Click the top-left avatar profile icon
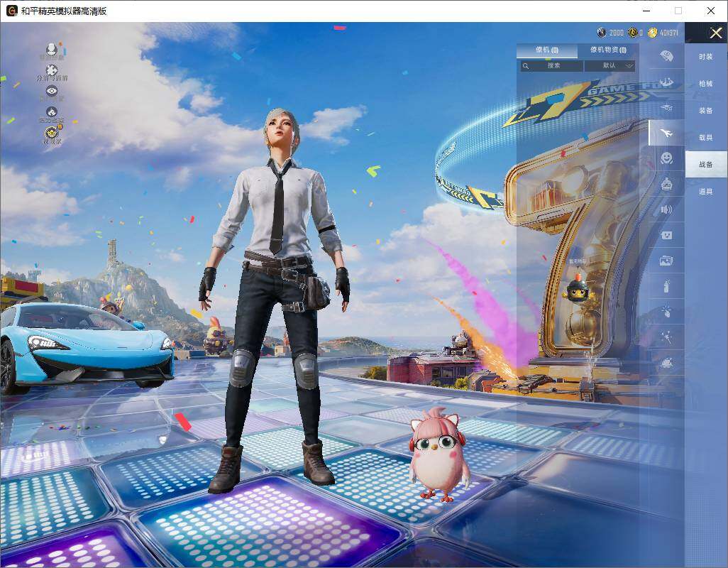The height and width of the screenshot is (568, 728). tap(52, 49)
